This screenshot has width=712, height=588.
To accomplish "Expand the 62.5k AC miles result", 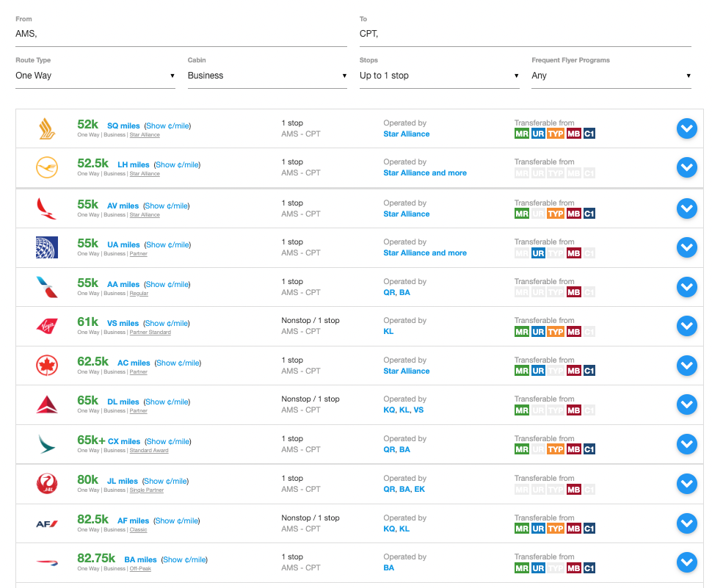I will 686,366.
